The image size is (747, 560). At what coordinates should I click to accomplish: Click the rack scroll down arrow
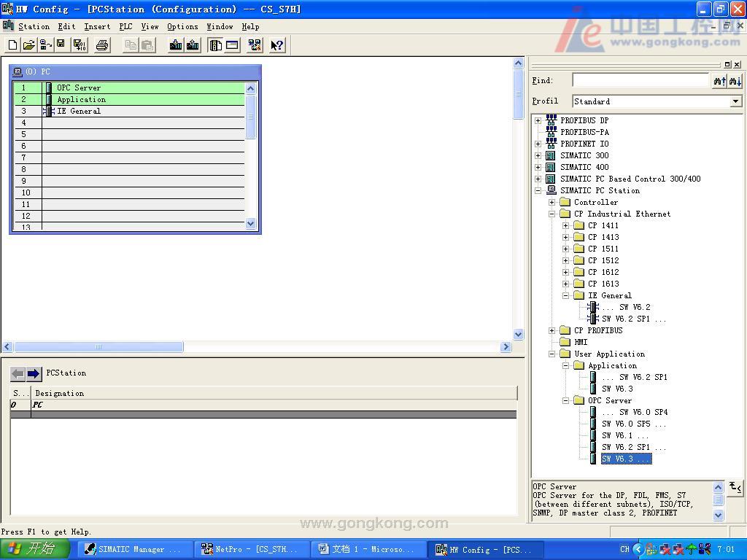click(251, 224)
